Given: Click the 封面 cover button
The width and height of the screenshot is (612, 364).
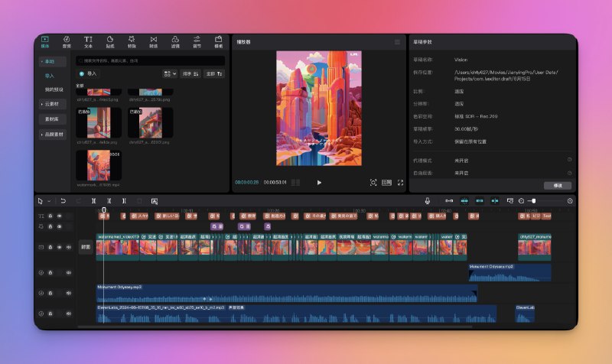Looking at the screenshot, I should click(x=86, y=247).
